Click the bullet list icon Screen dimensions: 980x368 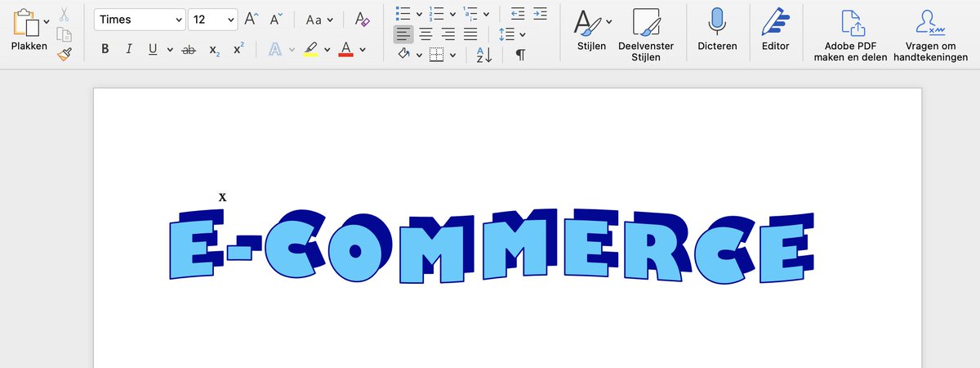(x=403, y=13)
